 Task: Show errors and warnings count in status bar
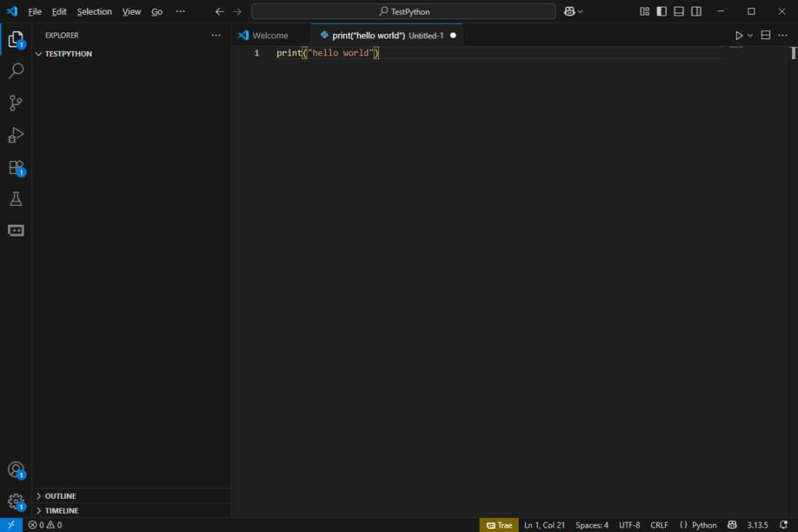(45, 525)
